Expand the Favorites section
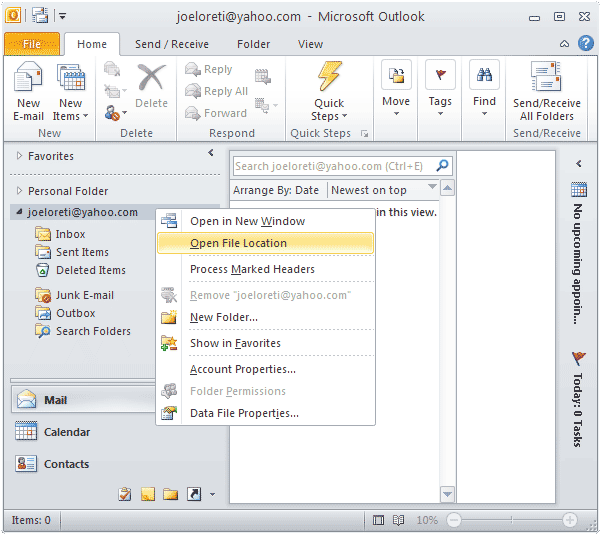The height and width of the screenshot is (535, 601). click(x=19, y=157)
